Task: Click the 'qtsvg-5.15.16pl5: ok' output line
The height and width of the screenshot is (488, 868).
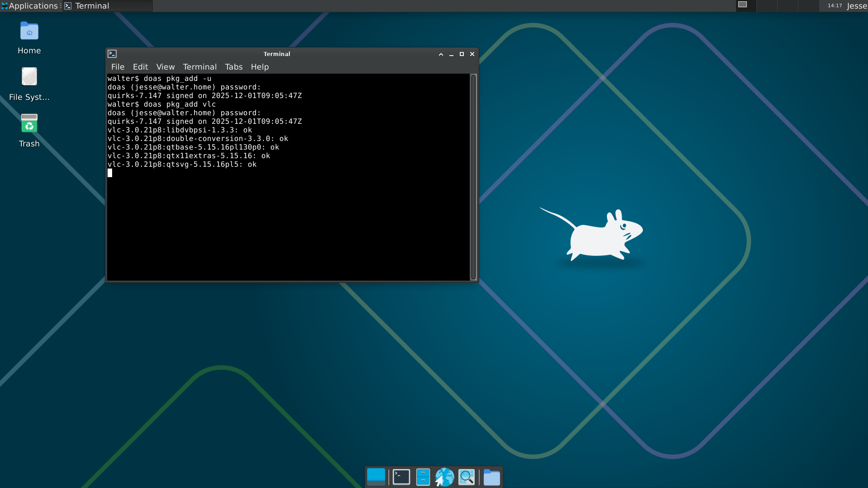Action: click(x=182, y=164)
